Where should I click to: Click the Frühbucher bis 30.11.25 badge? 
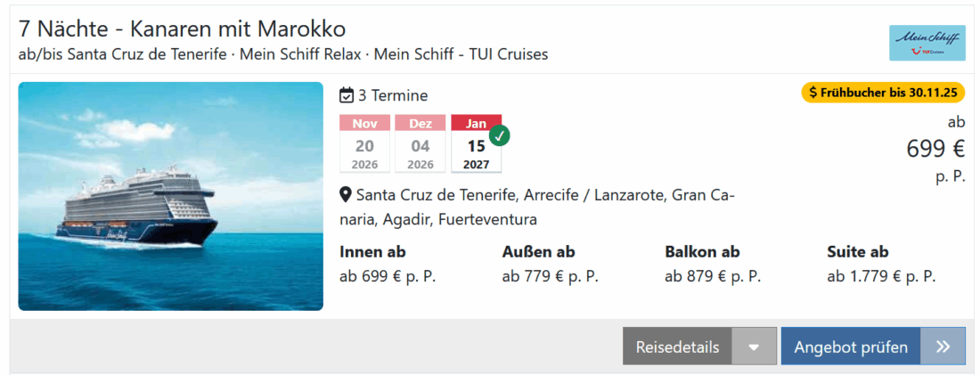(883, 92)
